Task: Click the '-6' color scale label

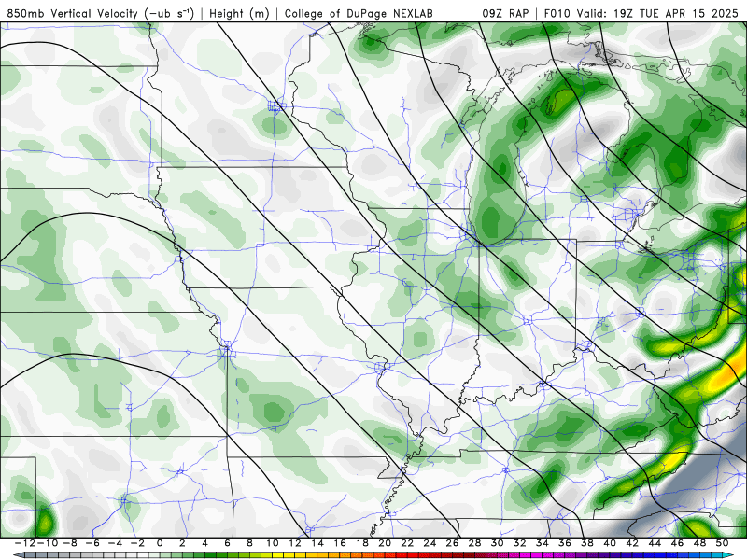Action: pyautogui.click(x=92, y=543)
